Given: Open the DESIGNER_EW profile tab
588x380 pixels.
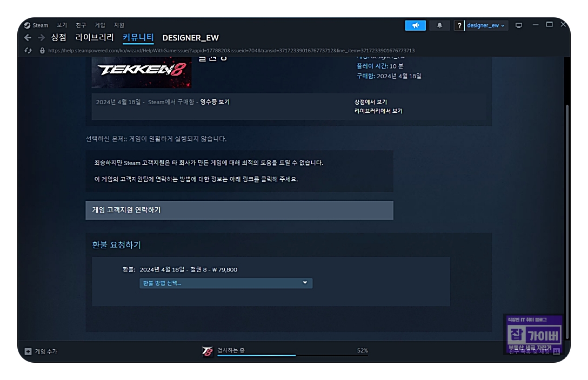Looking at the screenshot, I should (190, 38).
